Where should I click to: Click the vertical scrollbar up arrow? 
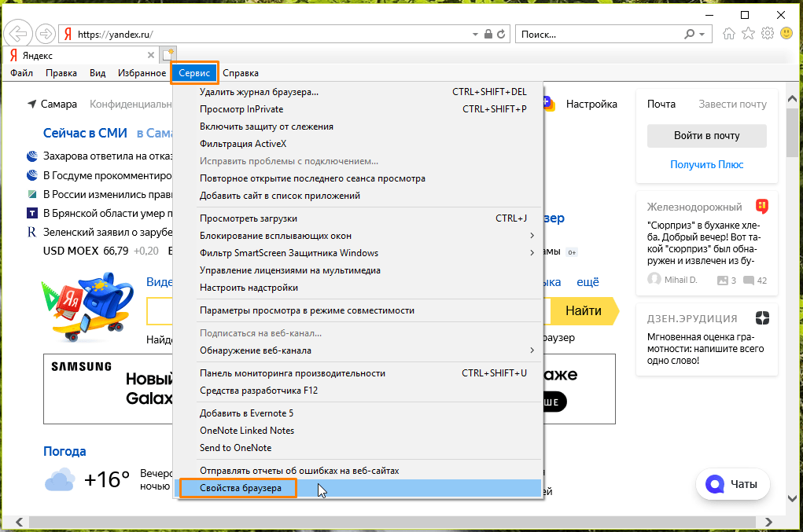pos(792,98)
